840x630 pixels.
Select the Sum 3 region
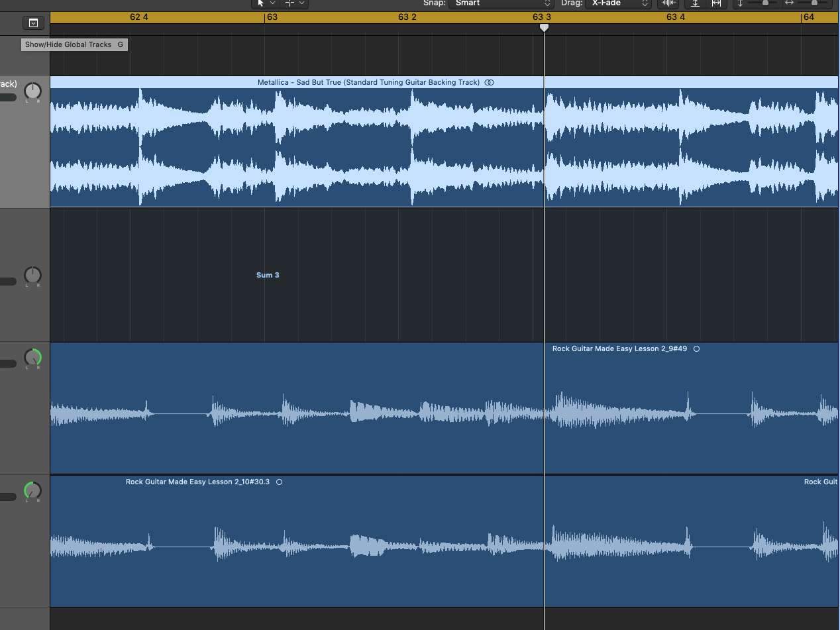[268, 275]
